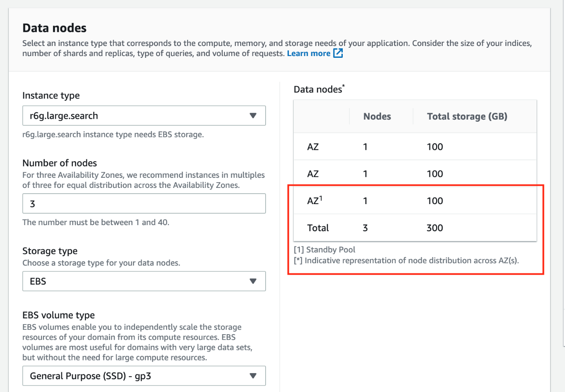Select the second AZ row in the table
This screenshot has height=392, width=565.
point(313,174)
